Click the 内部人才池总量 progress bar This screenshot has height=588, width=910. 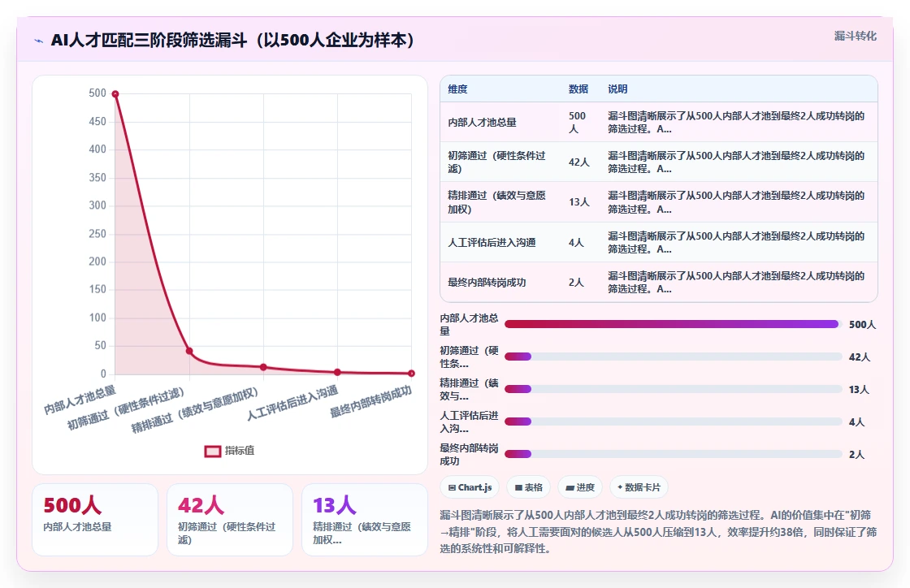click(x=674, y=324)
